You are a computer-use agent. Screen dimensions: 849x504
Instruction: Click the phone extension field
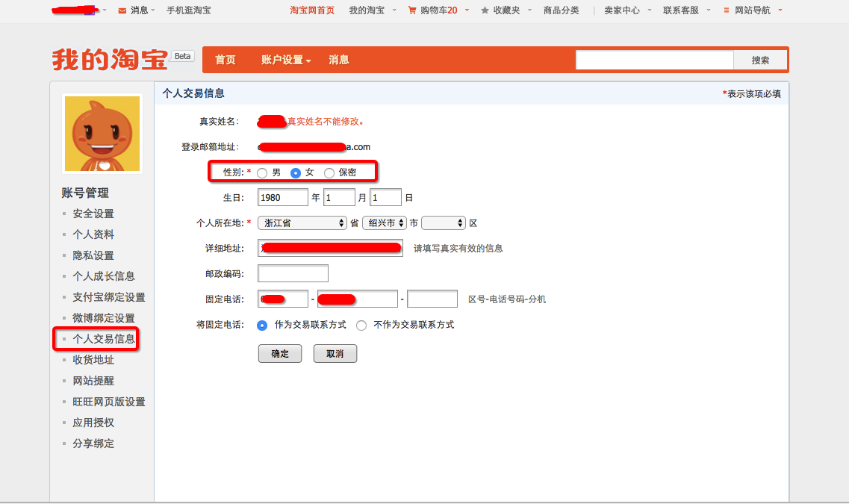(x=432, y=299)
